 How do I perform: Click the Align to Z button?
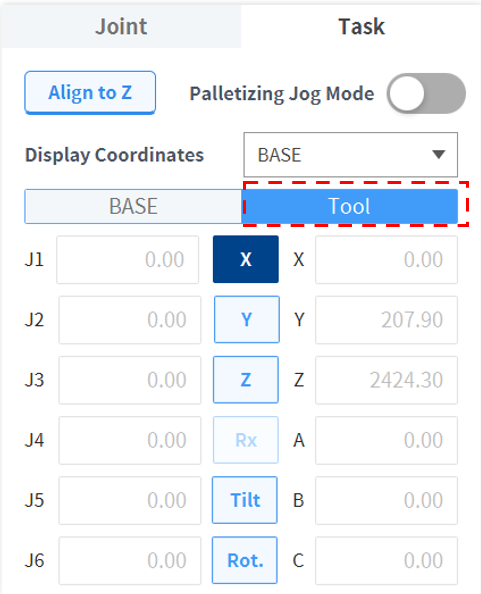coord(90,93)
